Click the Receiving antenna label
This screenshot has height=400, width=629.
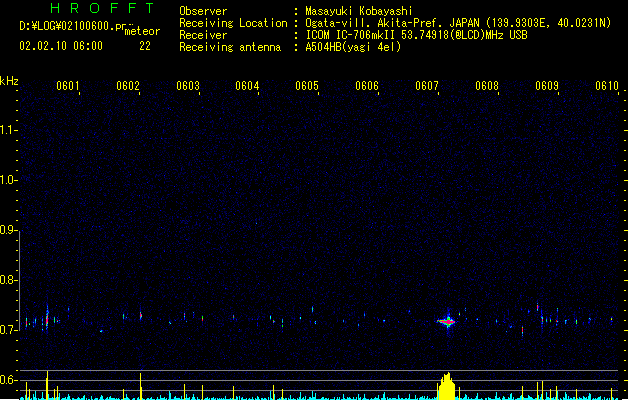[230, 47]
